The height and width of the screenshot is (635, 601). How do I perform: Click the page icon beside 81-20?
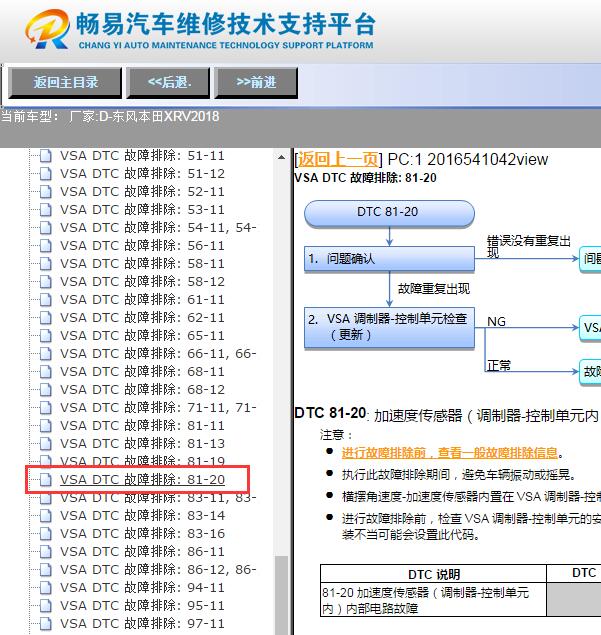tap(46, 480)
